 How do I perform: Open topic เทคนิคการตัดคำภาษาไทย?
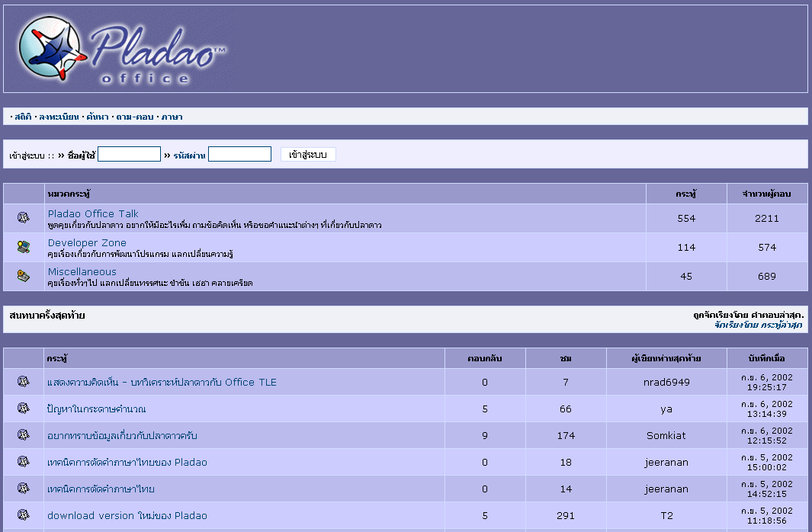[x=101, y=489]
